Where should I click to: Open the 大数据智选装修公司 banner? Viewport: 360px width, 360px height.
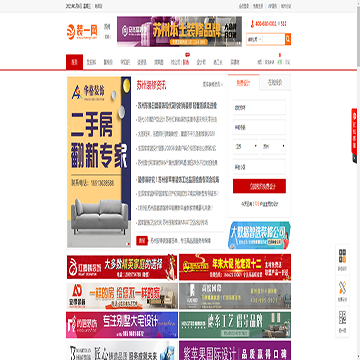(259, 235)
